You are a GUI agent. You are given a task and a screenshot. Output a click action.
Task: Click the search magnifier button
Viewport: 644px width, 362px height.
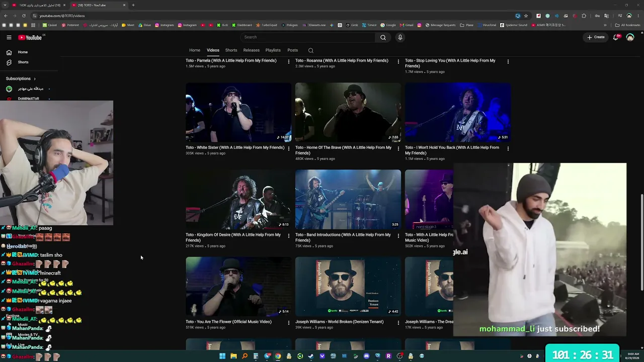coord(383,37)
